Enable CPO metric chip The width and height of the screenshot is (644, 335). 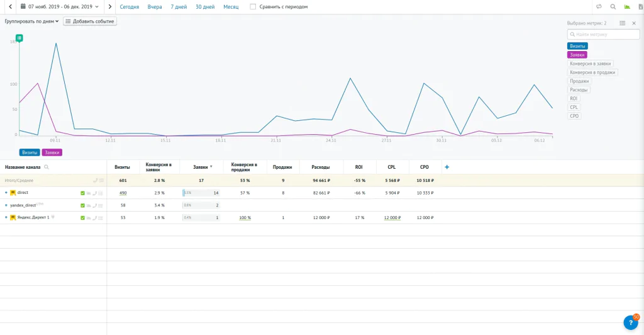(x=574, y=116)
